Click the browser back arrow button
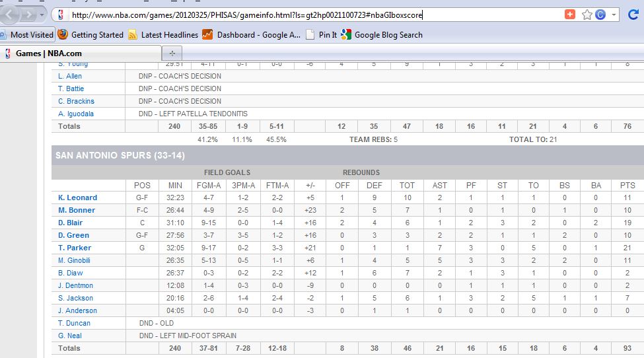This screenshot has width=644, height=358. (x=9, y=15)
